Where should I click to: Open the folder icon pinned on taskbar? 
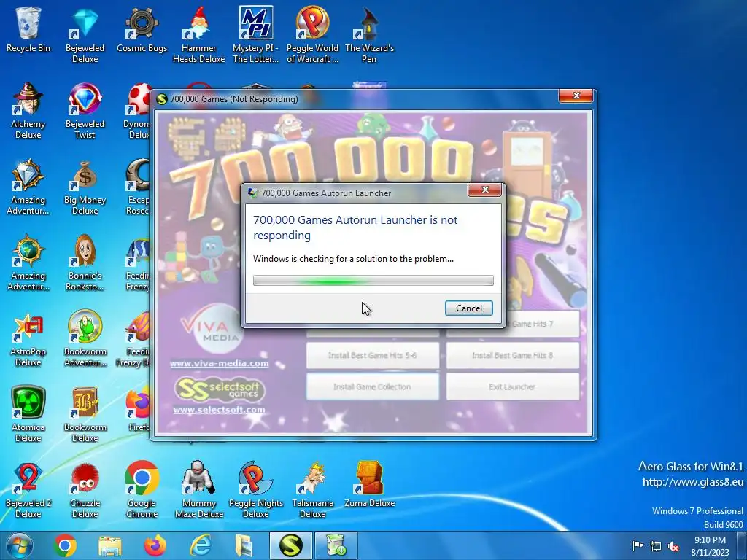245,545
